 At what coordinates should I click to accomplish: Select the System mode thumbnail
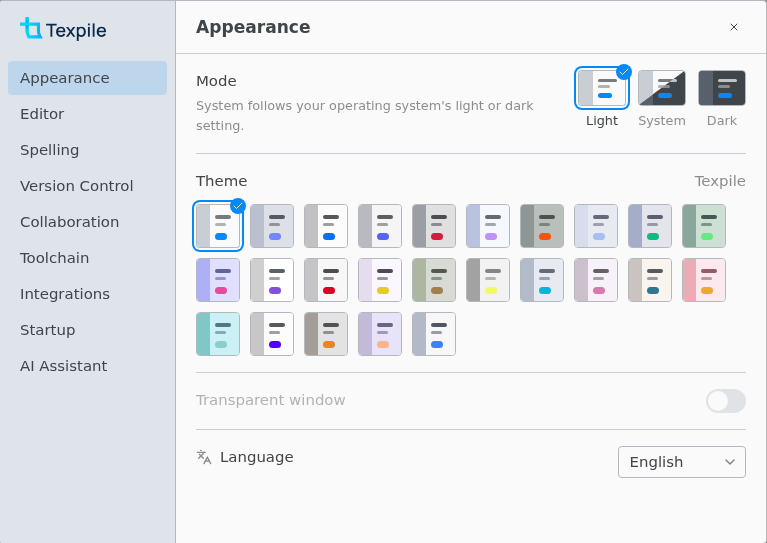point(661,88)
